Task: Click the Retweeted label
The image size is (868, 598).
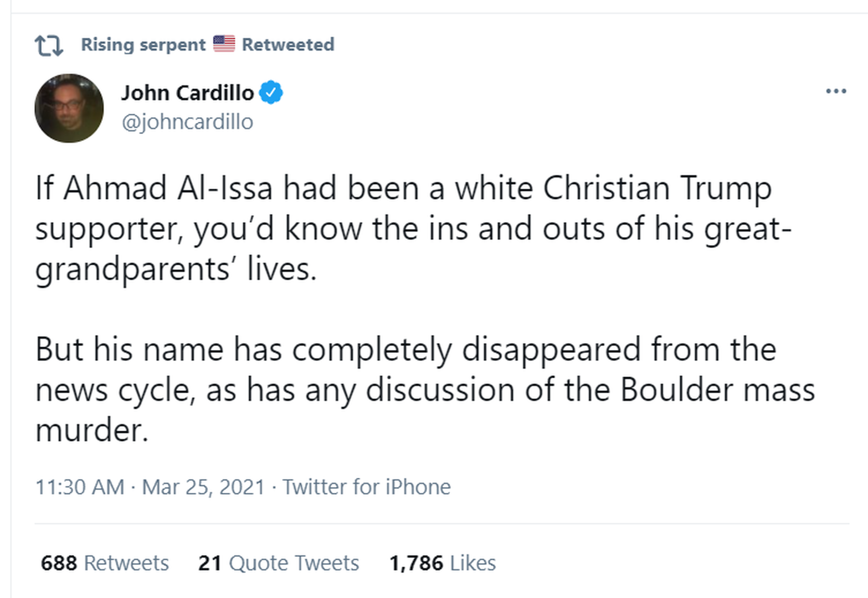Action: coord(288,44)
